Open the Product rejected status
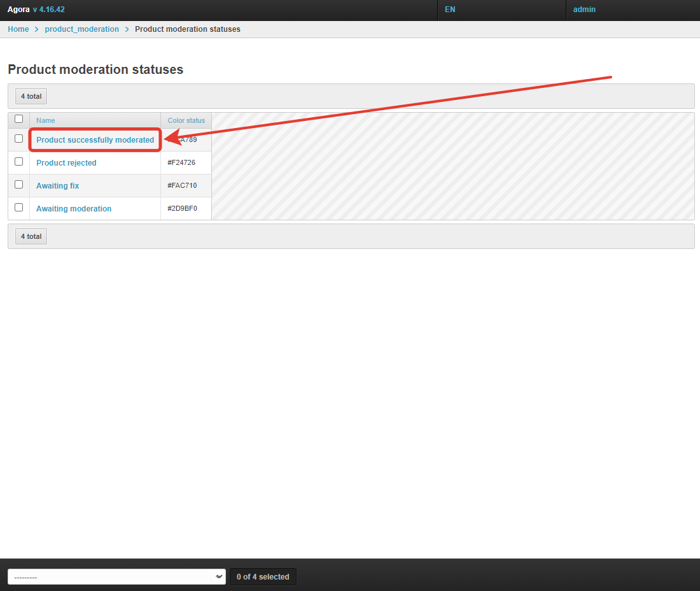 [x=66, y=163]
